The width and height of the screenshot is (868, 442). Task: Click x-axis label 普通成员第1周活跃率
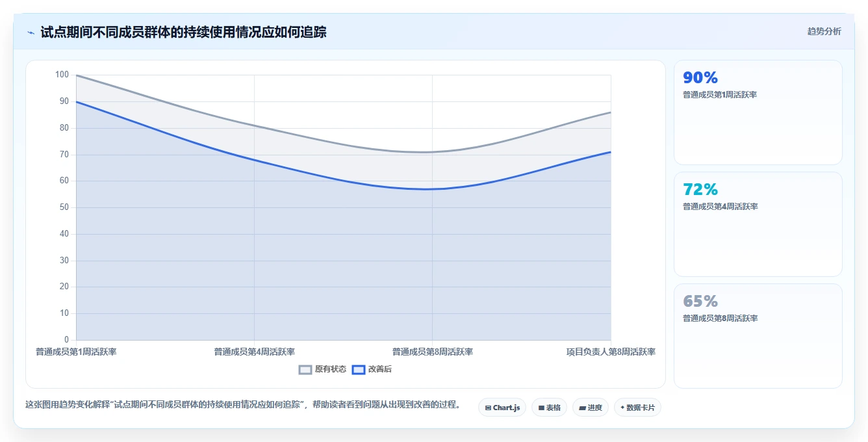coord(76,352)
